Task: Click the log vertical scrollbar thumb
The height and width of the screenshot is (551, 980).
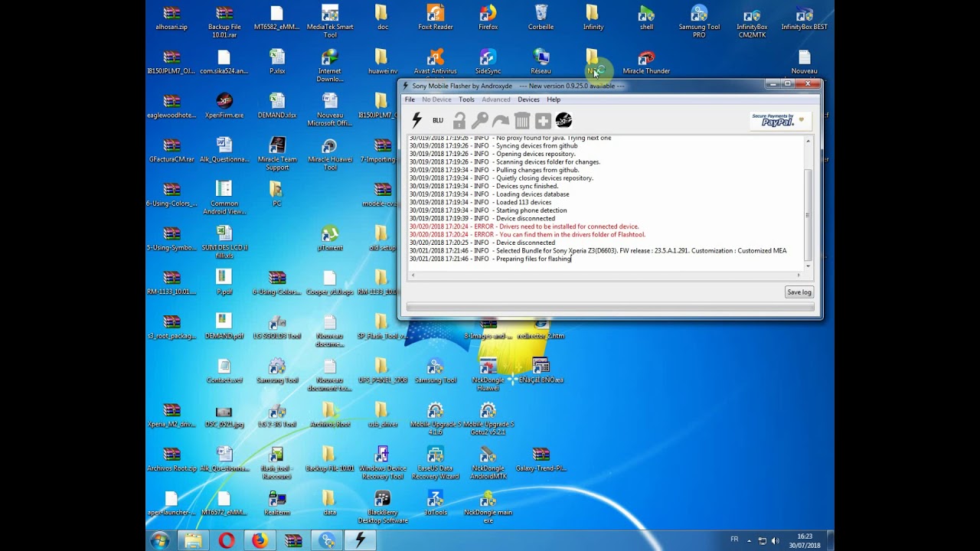Action: (807, 216)
